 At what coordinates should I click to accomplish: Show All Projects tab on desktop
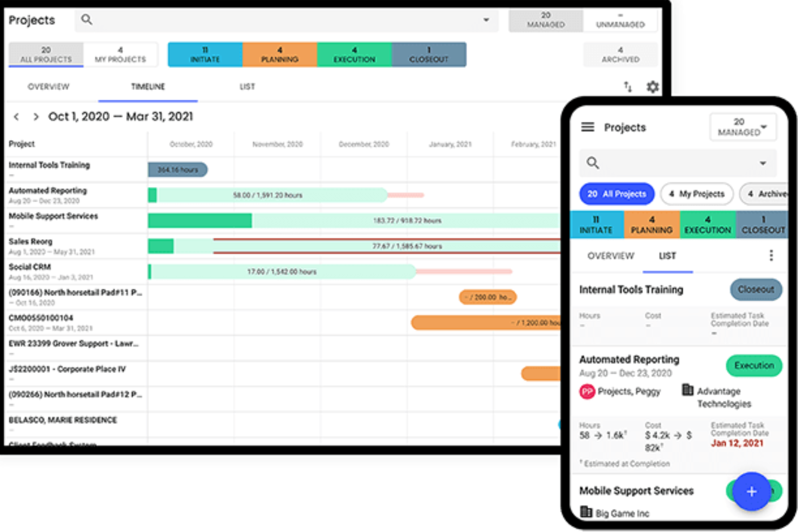[46, 54]
